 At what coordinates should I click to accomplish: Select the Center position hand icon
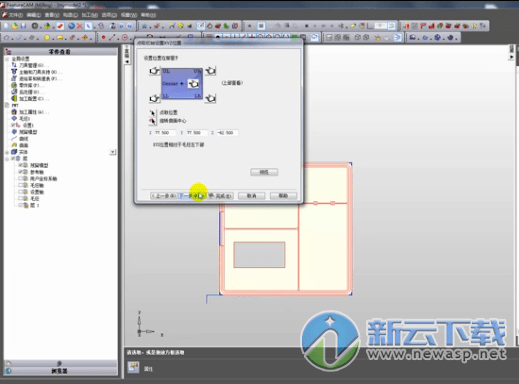(x=193, y=84)
